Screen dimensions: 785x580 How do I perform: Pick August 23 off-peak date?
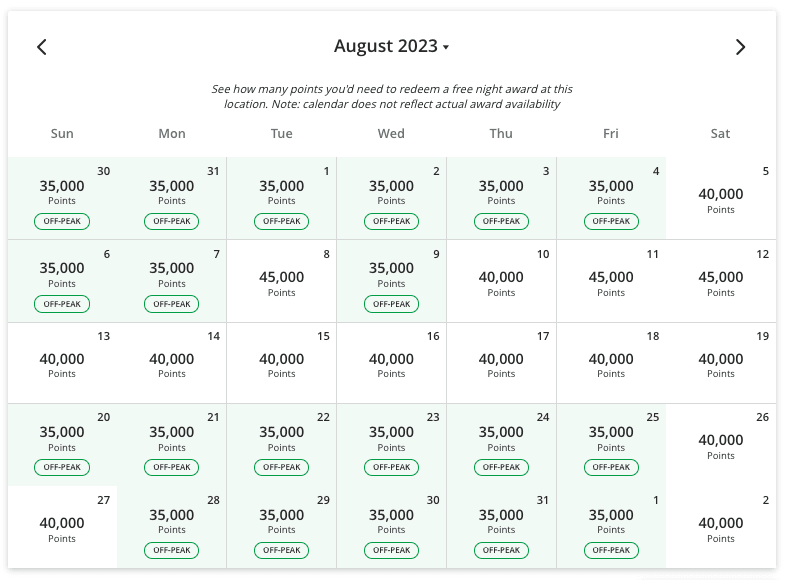(x=391, y=445)
